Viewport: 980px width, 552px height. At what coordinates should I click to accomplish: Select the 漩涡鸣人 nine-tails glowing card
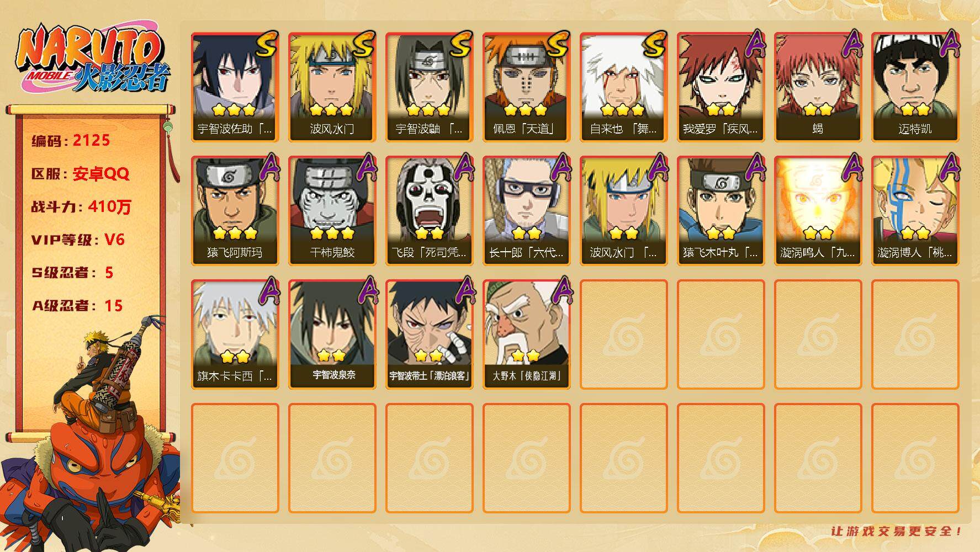[x=818, y=211]
